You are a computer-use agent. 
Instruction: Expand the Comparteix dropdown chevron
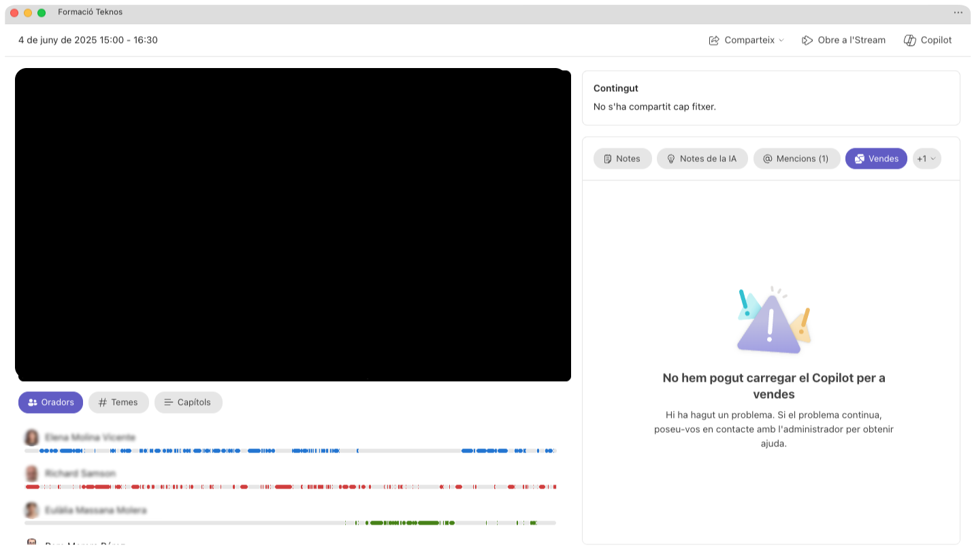[x=781, y=40]
